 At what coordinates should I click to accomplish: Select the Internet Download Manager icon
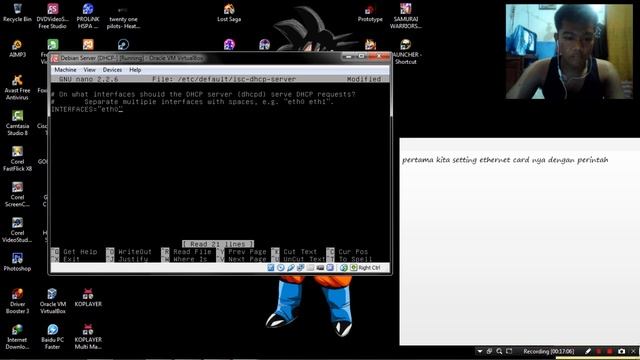[x=17, y=337]
